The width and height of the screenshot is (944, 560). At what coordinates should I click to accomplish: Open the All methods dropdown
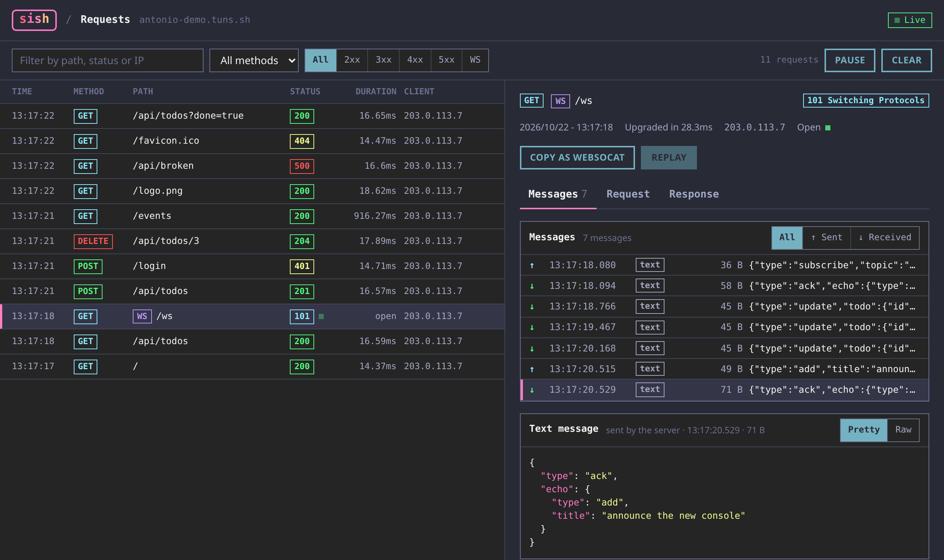point(254,60)
